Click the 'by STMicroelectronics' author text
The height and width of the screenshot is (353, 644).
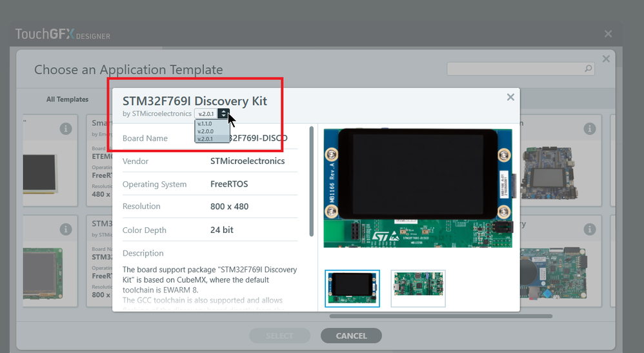pyautogui.click(x=157, y=114)
